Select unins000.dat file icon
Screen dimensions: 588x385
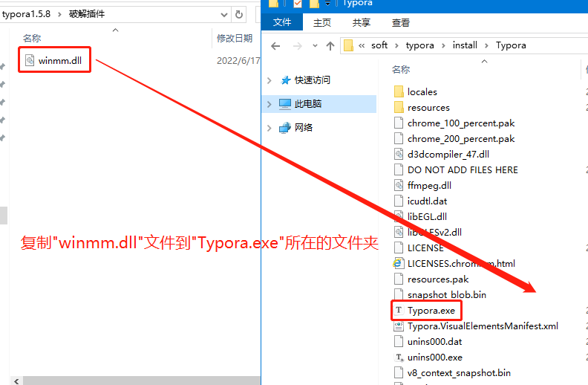click(x=399, y=341)
